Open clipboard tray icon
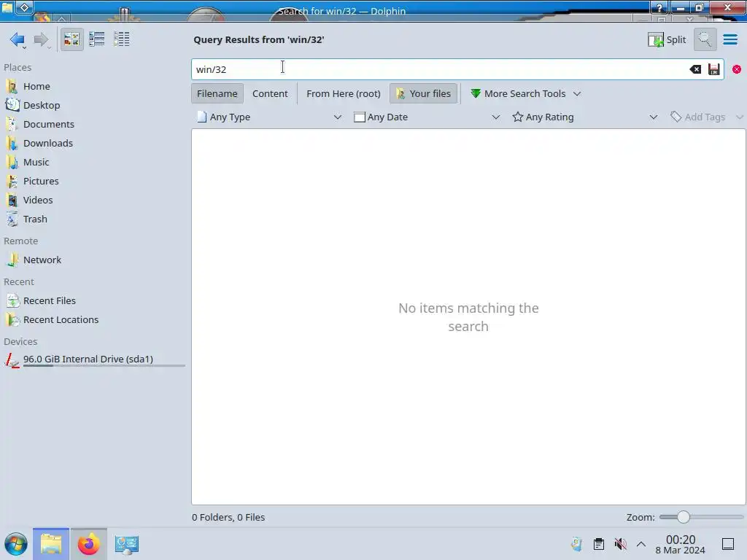 [x=599, y=544]
